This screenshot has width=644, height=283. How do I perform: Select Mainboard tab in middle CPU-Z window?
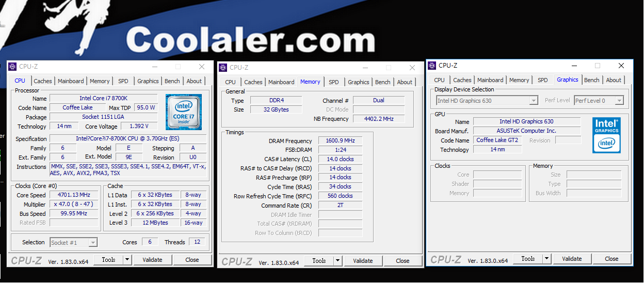click(x=281, y=82)
